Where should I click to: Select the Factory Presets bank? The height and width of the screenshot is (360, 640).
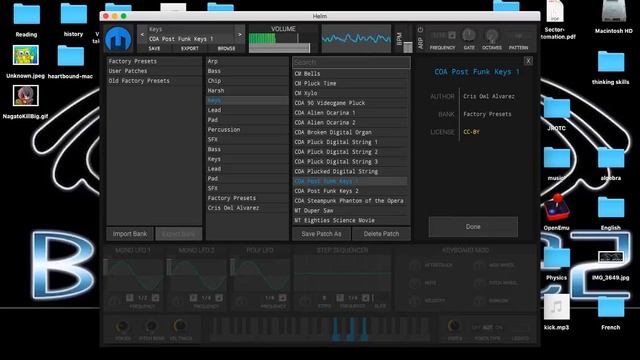click(x=154, y=61)
